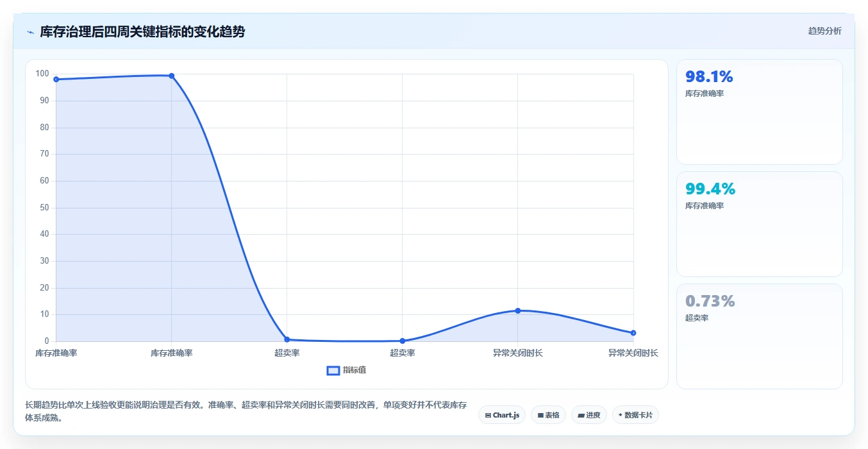
Task: Click the 0.73% value text
Action: click(710, 301)
